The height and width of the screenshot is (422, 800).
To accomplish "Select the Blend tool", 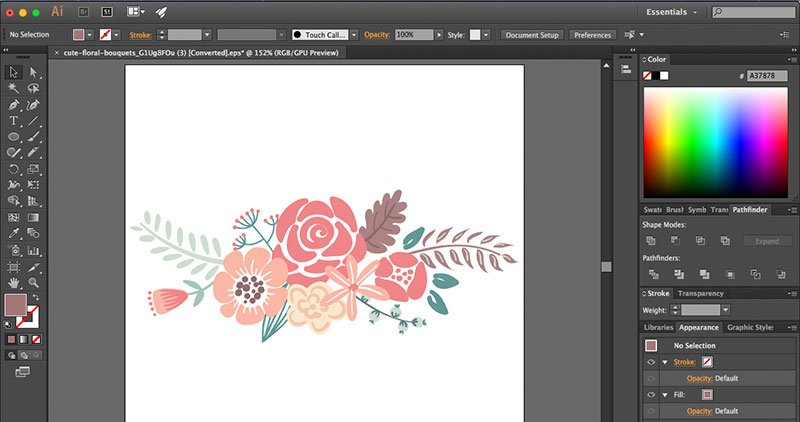I will (34, 234).
